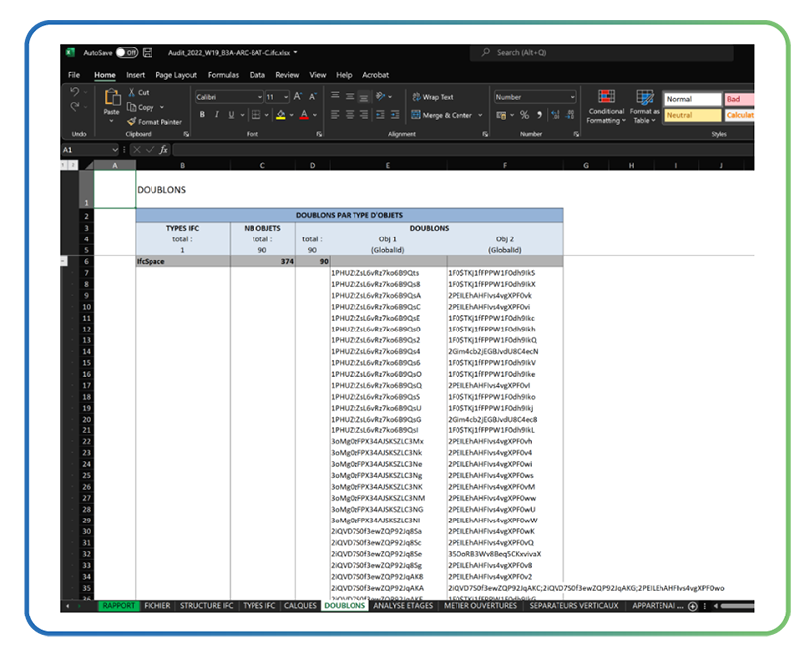Click the Copy icon

[x=132, y=107]
